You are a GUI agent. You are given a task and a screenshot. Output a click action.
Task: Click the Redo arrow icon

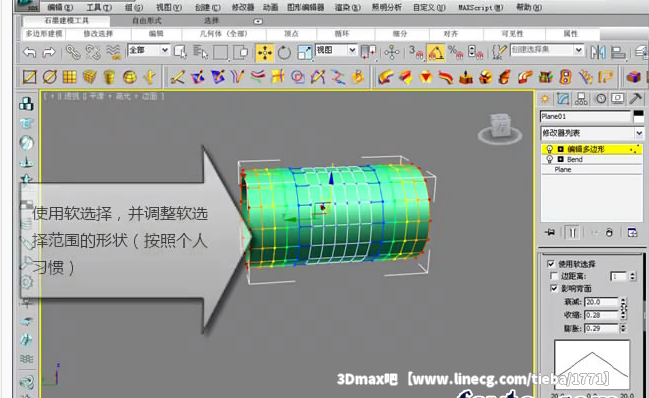[49, 53]
